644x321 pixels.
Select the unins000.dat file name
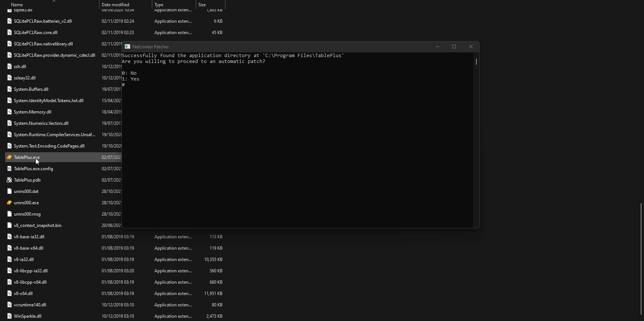26,191
